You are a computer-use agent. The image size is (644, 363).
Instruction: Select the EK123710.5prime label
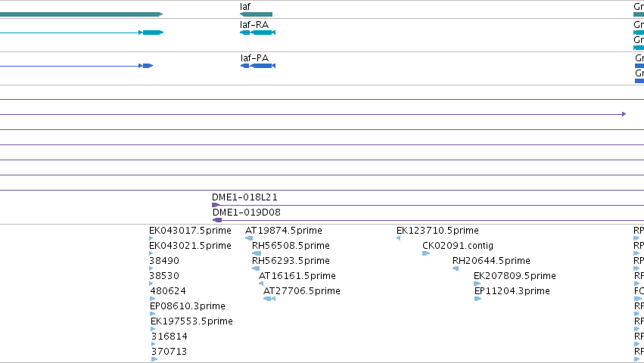[x=437, y=231]
